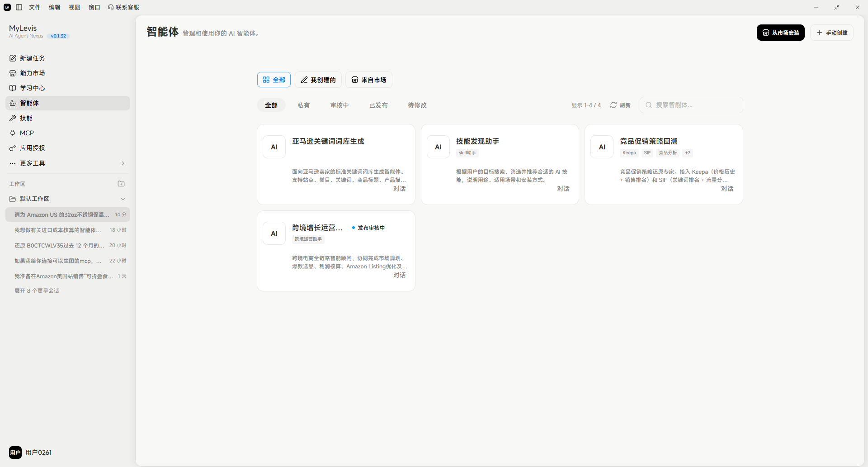Open the 文件 menu
Screen dimensions: 868x467
[x=35, y=7]
